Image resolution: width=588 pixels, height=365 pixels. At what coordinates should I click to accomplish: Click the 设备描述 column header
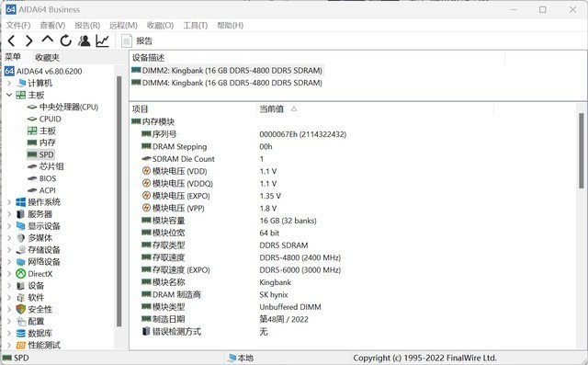click(317, 58)
